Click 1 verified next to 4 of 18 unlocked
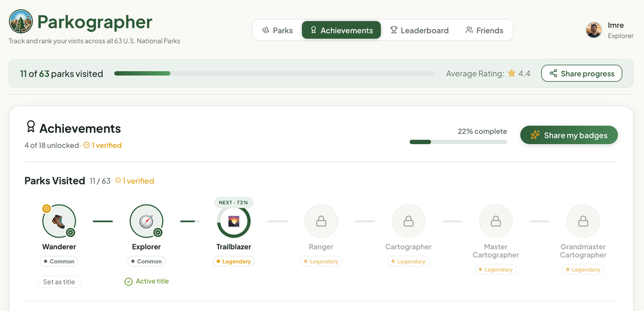This screenshot has height=311, width=644. [x=103, y=145]
